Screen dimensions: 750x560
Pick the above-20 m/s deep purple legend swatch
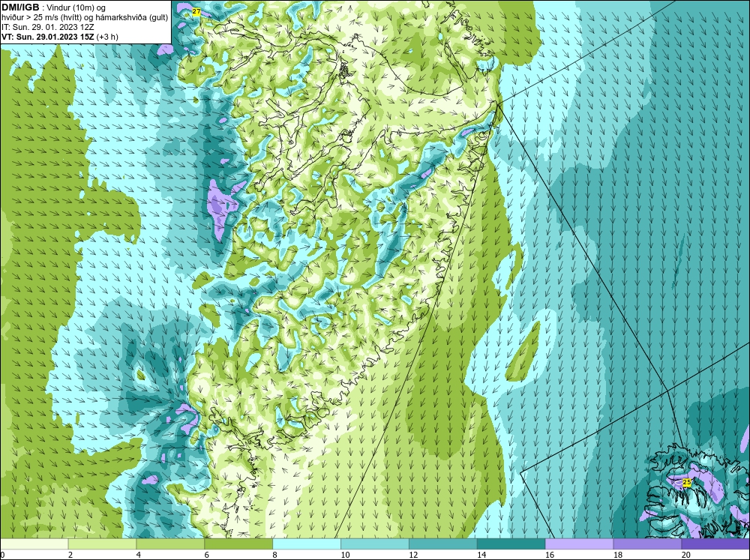click(x=715, y=544)
